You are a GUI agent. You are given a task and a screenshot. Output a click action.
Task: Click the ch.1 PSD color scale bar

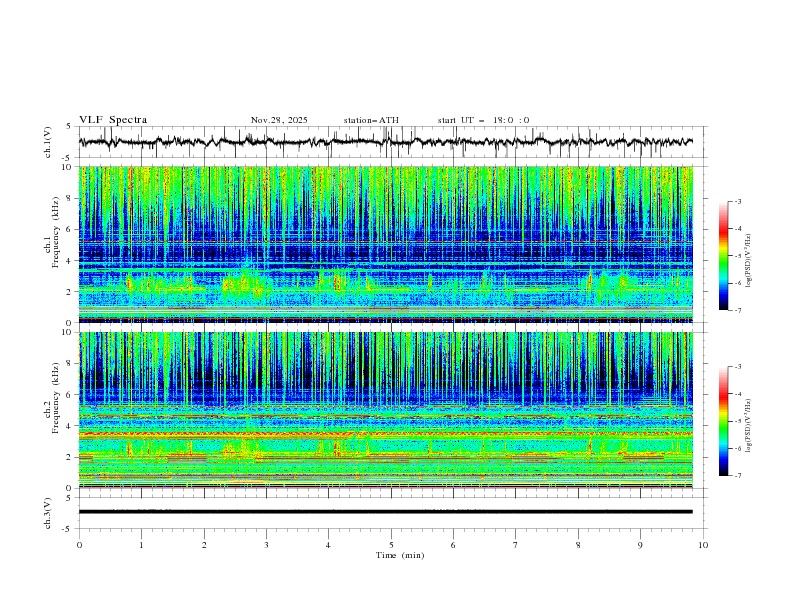[x=723, y=256]
